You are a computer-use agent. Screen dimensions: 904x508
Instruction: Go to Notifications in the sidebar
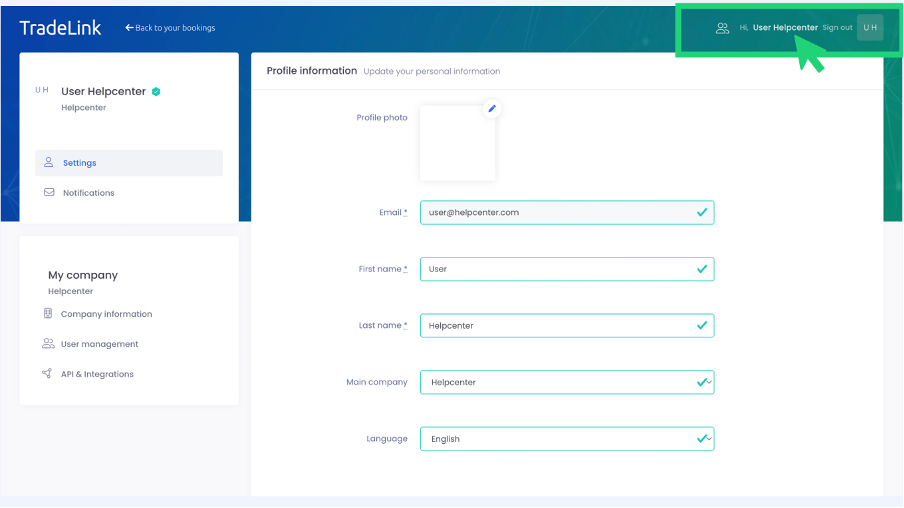(x=88, y=193)
